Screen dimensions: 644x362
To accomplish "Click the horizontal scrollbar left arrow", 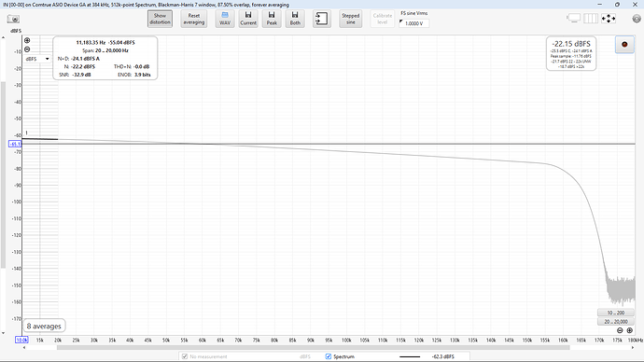I will point(24,348).
